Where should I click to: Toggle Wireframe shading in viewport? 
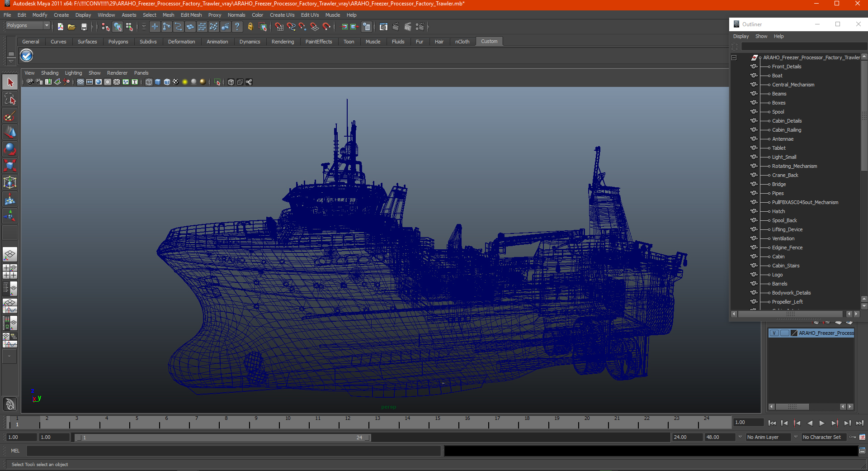click(x=149, y=82)
